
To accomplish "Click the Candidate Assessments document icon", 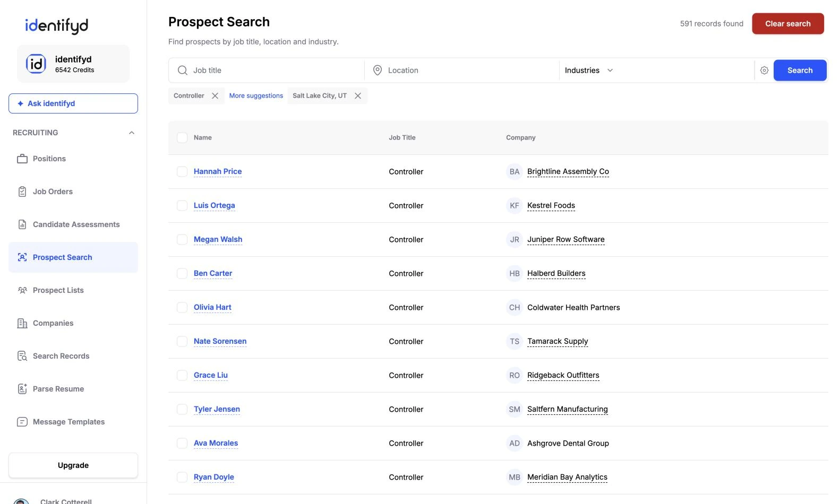I will [22, 224].
